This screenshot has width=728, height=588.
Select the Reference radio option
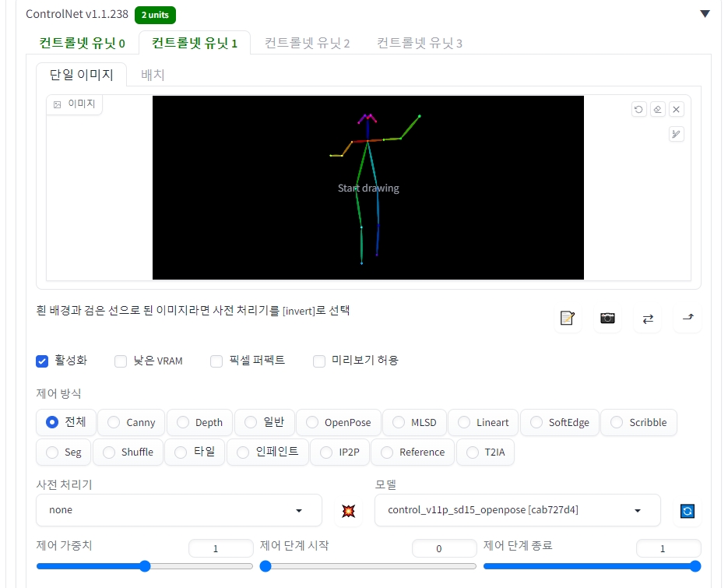tap(413, 452)
